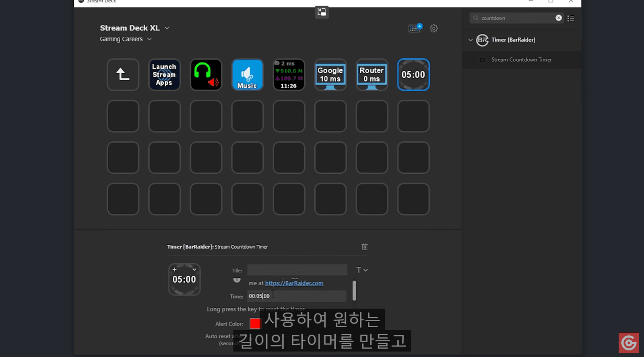
Task: Select the blue Music key
Action: click(247, 74)
